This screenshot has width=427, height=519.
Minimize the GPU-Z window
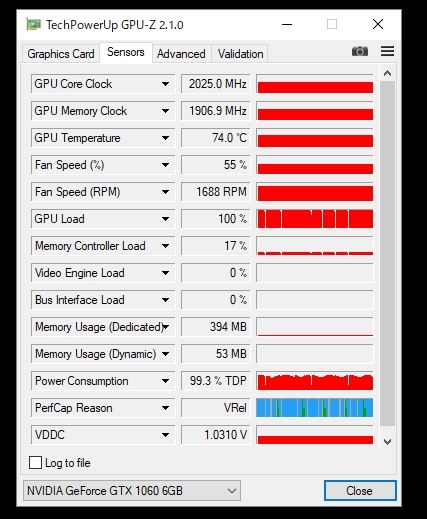287,24
